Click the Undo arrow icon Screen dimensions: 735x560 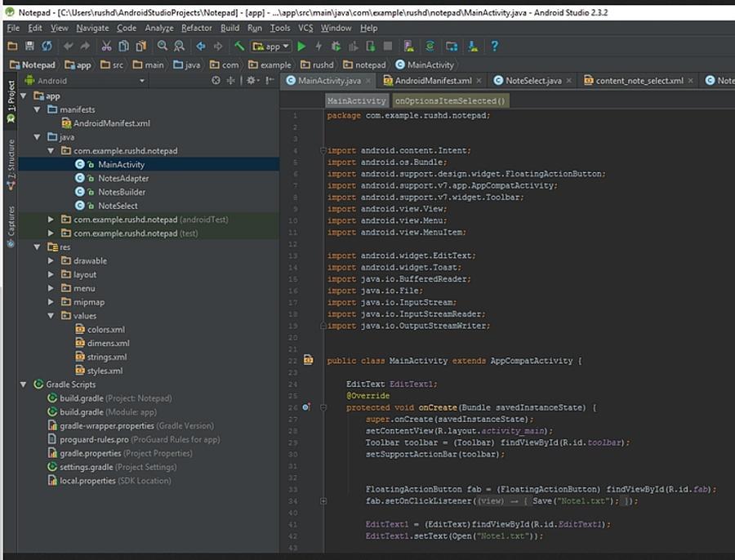[x=69, y=46]
